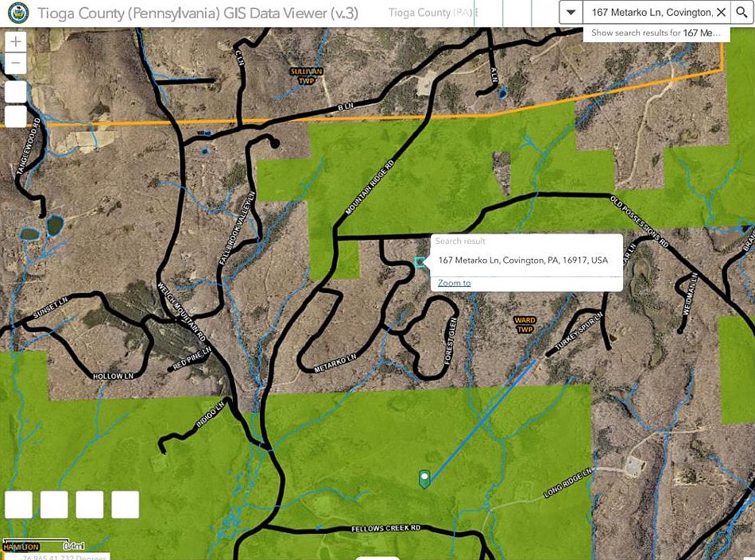Click the WARD TWP map label
This screenshot has height=560, width=755.
tap(525, 324)
